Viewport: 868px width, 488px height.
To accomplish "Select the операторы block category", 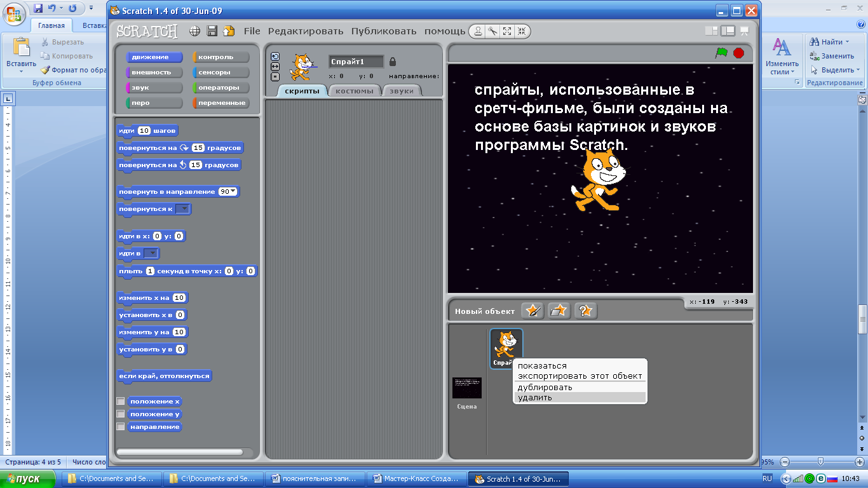I will pos(221,88).
